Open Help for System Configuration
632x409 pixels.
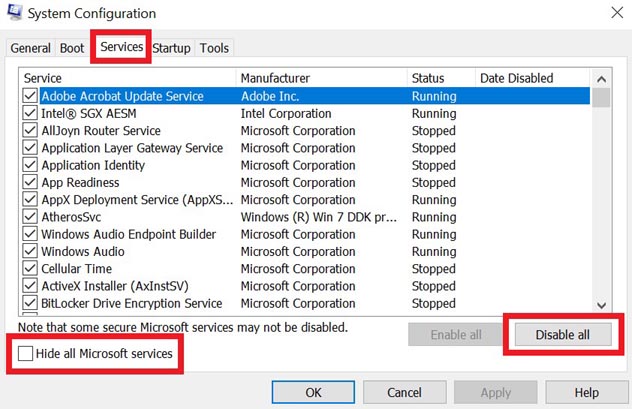[x=586, y=392]
